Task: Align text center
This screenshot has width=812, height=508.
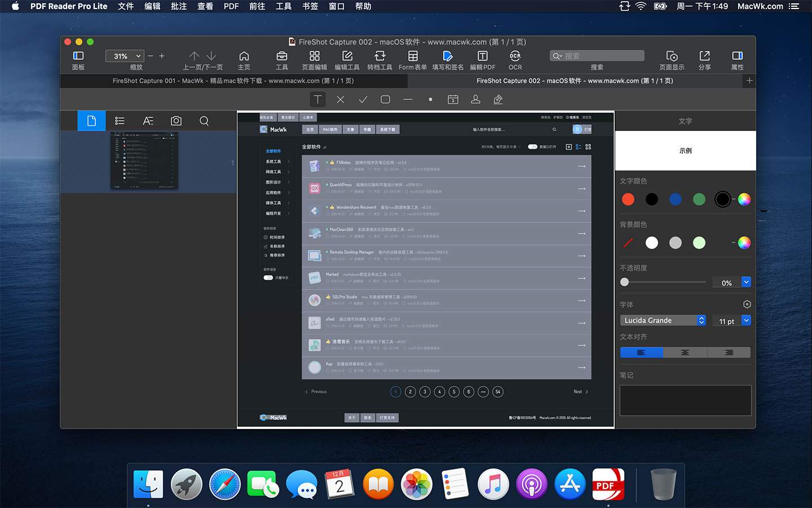Action: (685, 352)
